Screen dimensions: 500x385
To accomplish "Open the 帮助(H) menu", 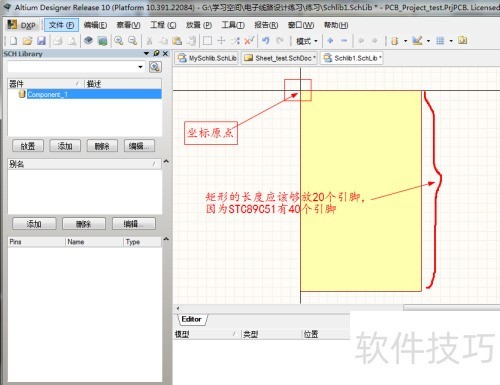I will [336, 25].
